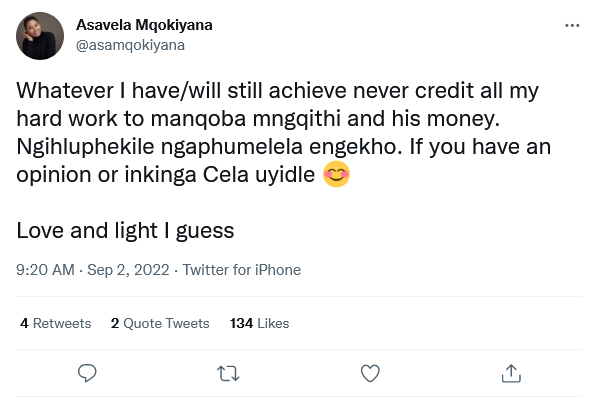The height and width of the screenshot is (397, 598).
Task: Like the tweet with heart icon
Action: click(x=370, y=373)
